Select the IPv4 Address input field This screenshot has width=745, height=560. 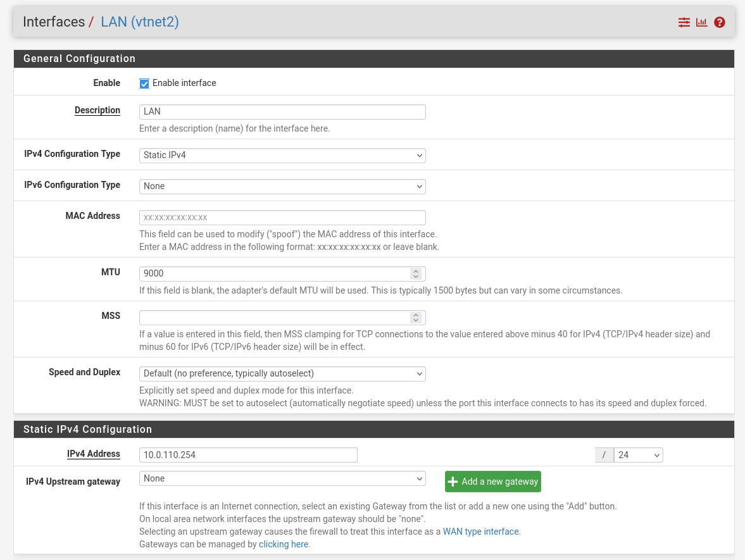[x=247, y=454]
